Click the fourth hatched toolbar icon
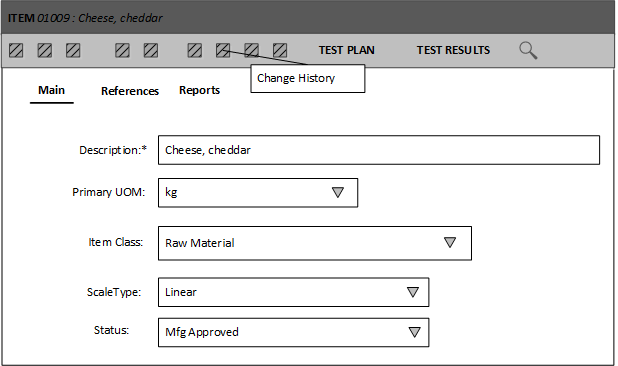This screenshot has height=366, width=618. [122, 50]
